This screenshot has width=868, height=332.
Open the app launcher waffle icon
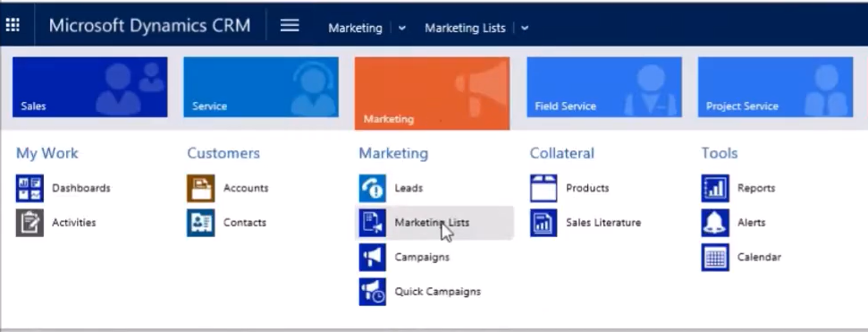point(13,25)
